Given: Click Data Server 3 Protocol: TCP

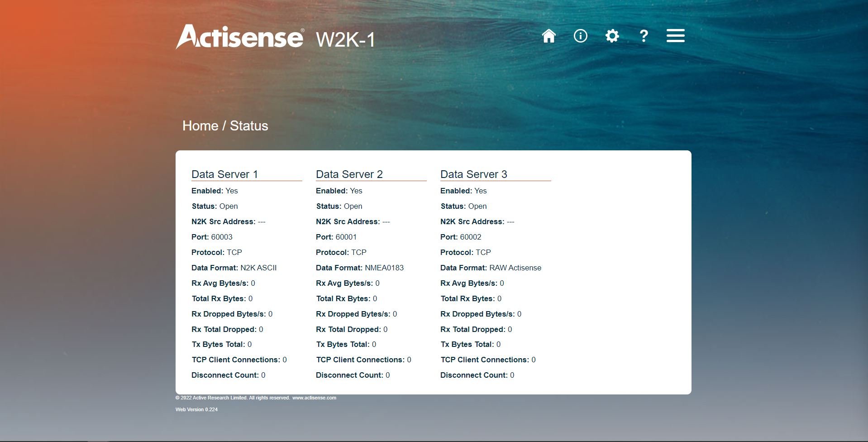Looking at the screenshot, I should 465,252.
